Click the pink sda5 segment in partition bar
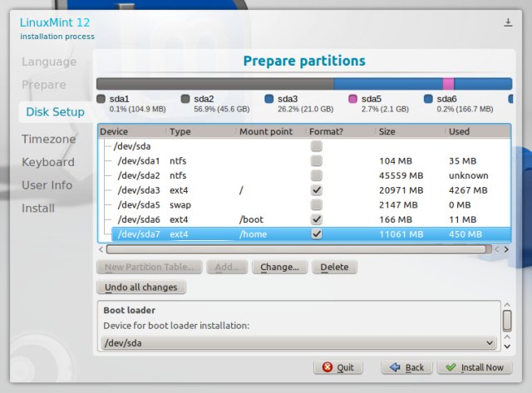Viewport: 532px width, 393px height. (x=448, y=84)
